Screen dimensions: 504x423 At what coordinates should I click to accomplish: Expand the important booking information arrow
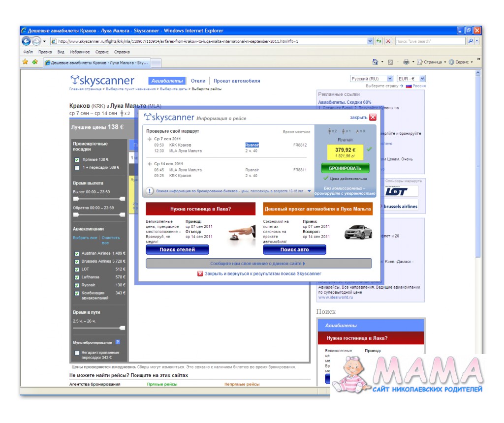pyautogui.click(x=309, y=191)
